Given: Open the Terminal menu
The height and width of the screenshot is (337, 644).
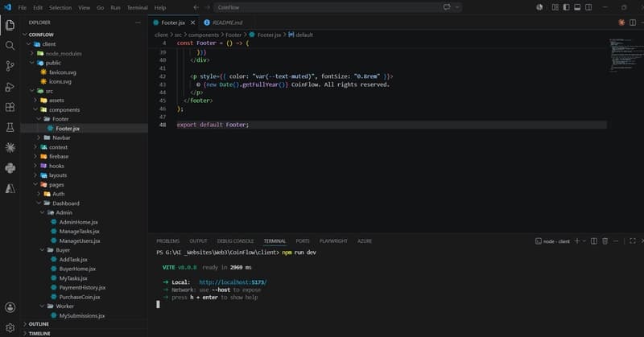Looking at the screenshot, I should click(x=137, y=7).
